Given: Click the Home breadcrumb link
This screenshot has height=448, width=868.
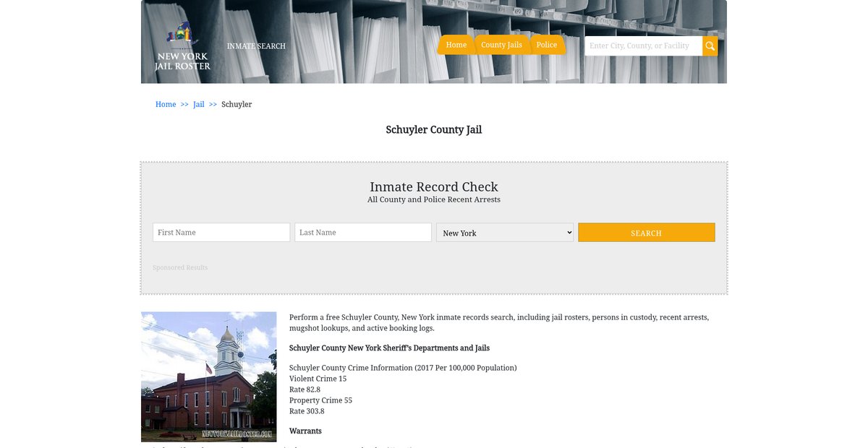Looking at the screenshot, I should point(166,104).
